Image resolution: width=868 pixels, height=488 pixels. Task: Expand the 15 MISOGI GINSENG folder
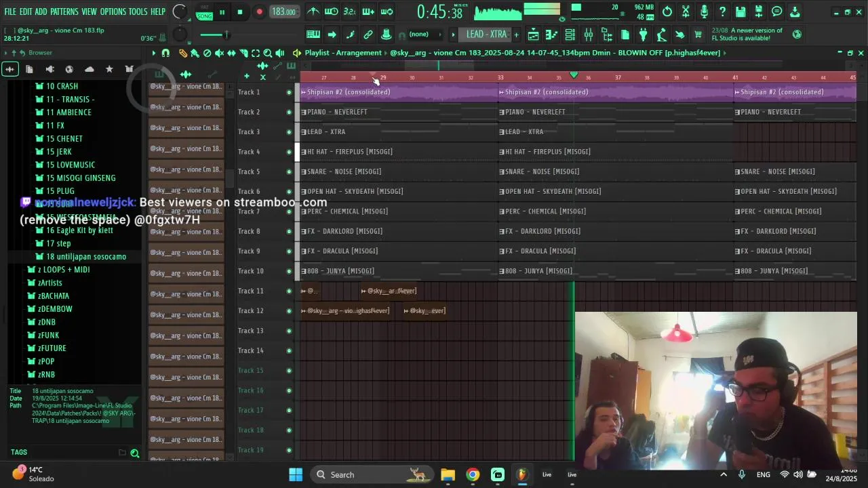[75, 178]
